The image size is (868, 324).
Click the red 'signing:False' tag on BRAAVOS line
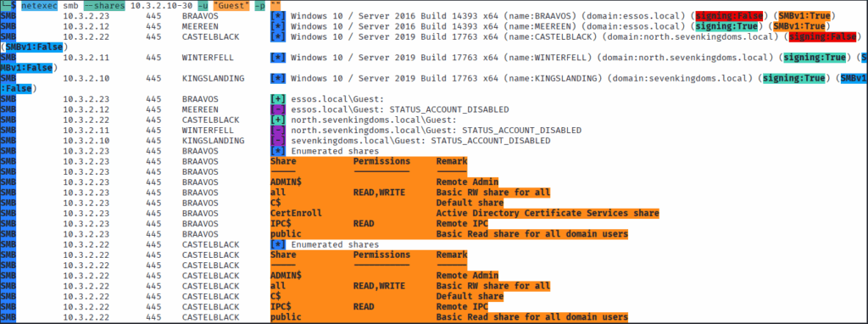[730, 16]
